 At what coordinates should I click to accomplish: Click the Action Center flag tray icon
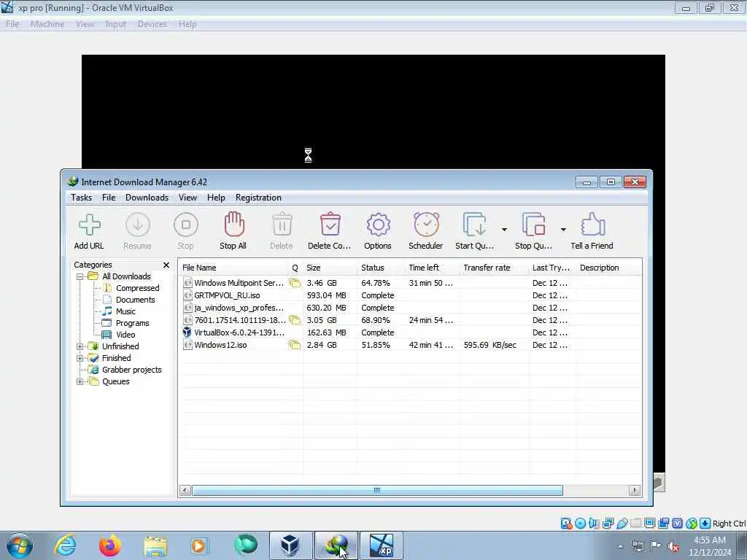point(656,545)
